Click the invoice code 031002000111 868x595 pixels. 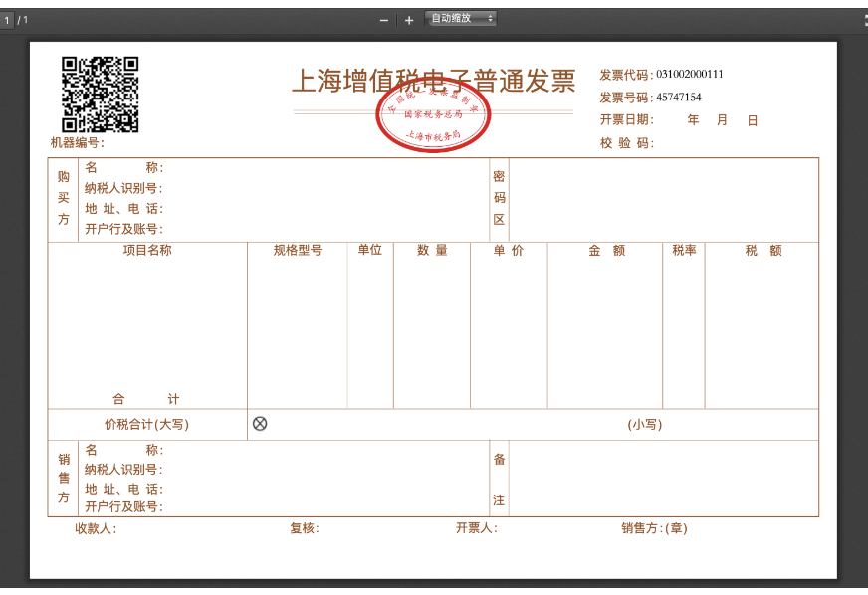click(690, 75)
